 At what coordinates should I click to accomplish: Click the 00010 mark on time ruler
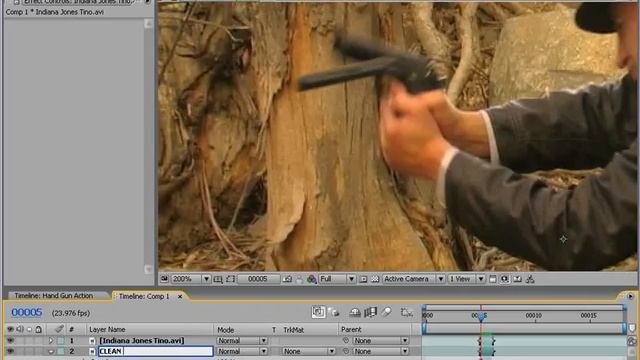[533, 316]
